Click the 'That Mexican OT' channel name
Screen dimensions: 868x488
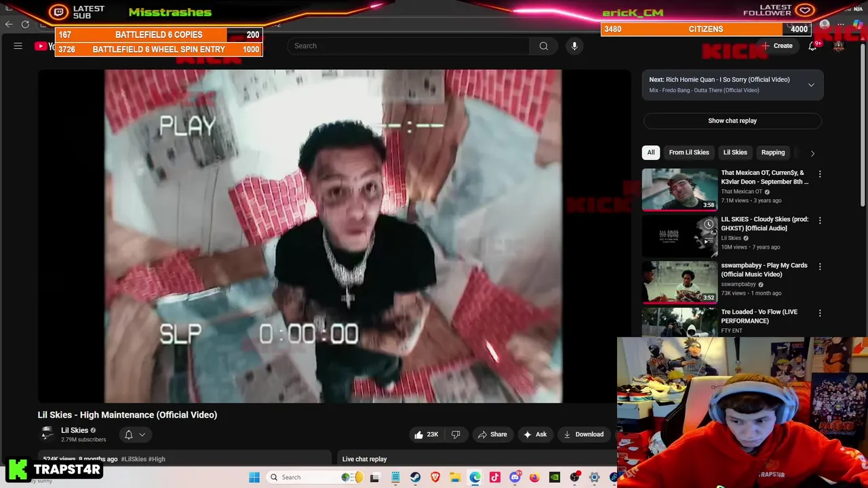[x=742, y=192]
